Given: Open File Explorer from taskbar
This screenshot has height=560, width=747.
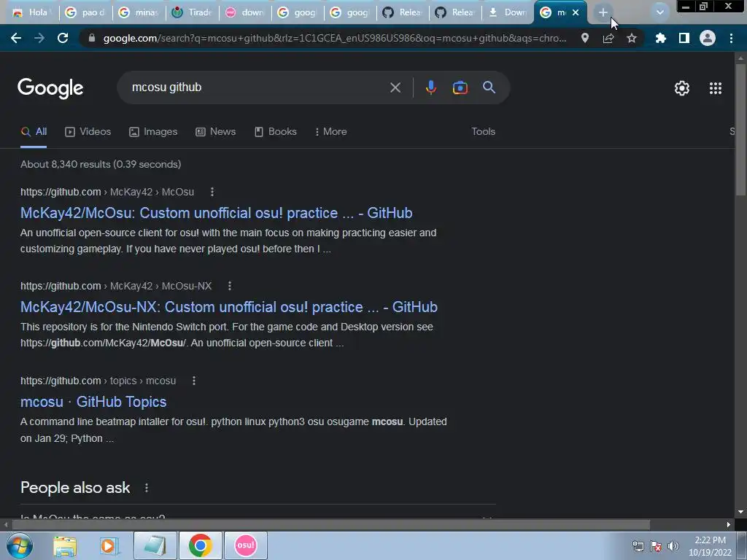Looking at the screenshot, I should click(x=65, y=545).
